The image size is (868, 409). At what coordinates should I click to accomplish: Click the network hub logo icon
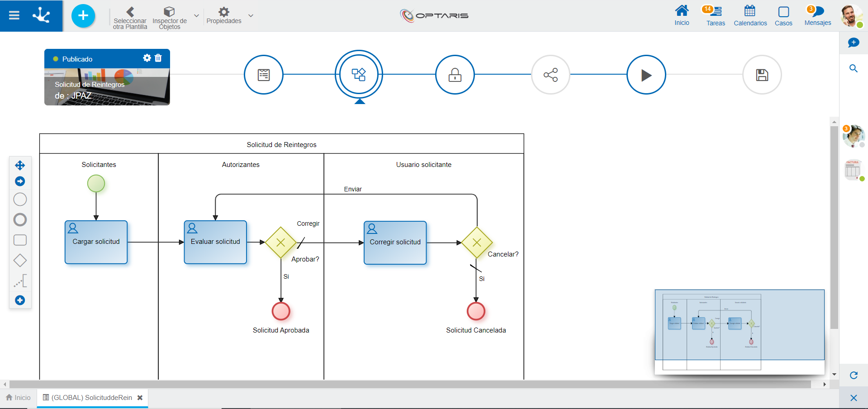(x=41, y=15)
